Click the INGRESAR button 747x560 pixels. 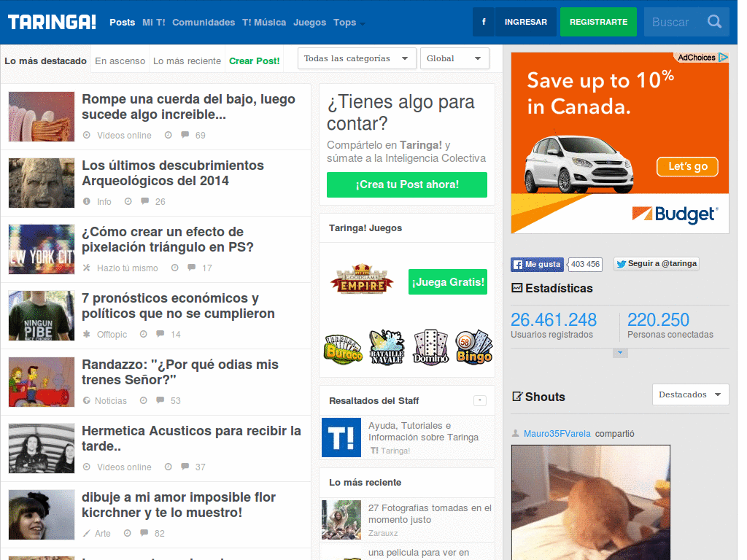pos(526,22)
